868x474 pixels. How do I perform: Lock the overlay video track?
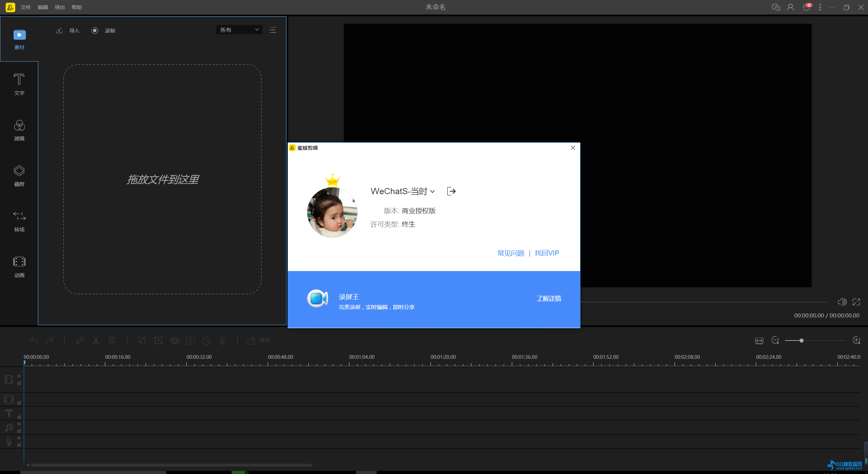(x=19, y=403)
